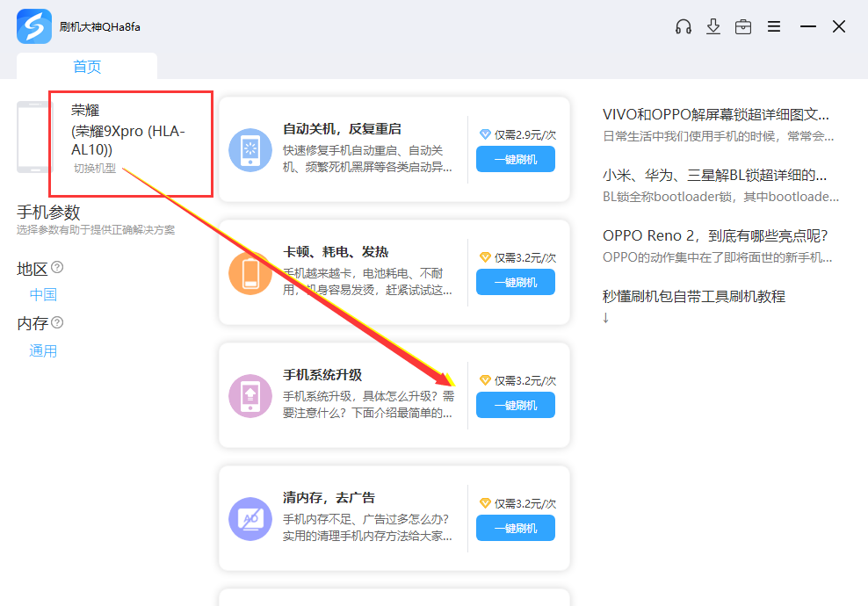
Task: Click the 刷机大神 app logo
Action: tap(33, 26)
